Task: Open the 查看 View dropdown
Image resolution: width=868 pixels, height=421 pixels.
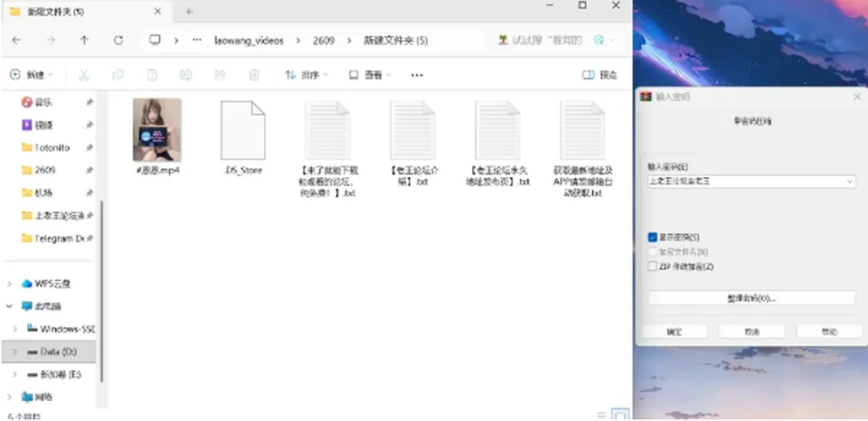Action: pos(371,75)
